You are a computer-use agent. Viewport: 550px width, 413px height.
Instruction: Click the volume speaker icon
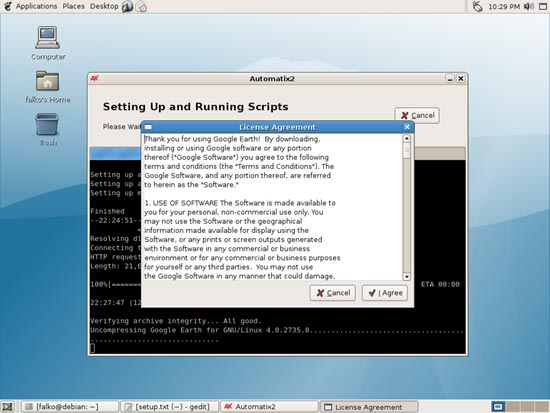(x=529, y=6)
